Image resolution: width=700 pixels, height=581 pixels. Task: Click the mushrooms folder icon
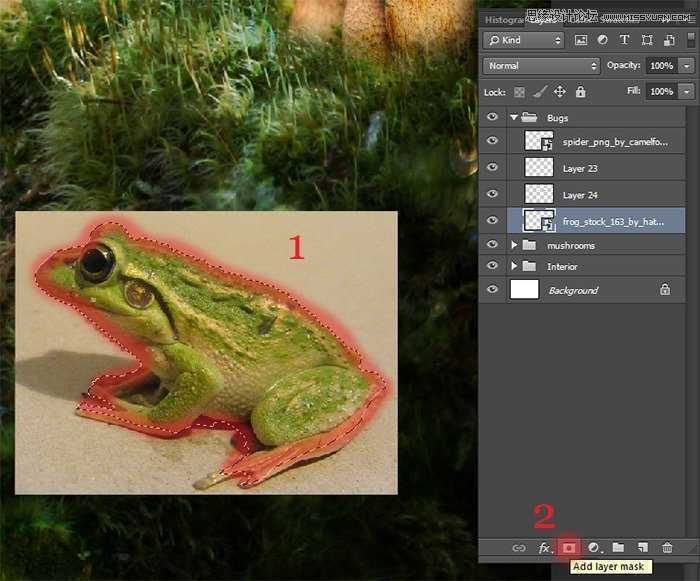[x=529, y=245]
